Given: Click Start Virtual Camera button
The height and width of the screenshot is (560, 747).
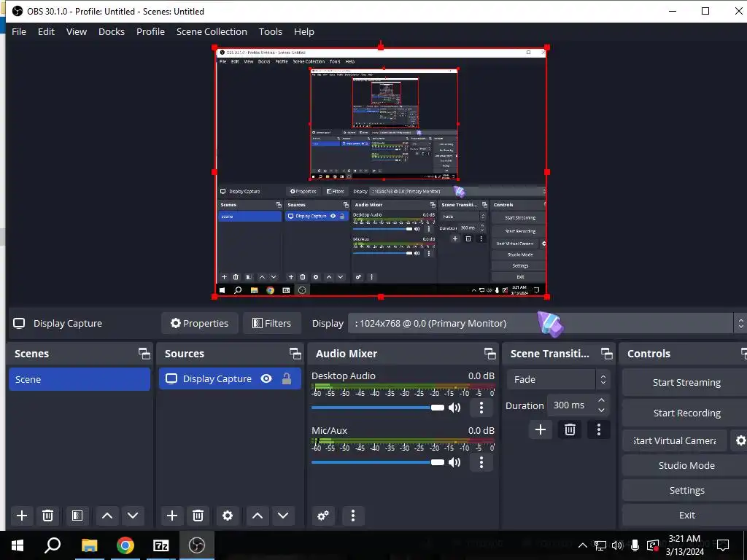Looking at the screenshot, I should pos(675,441).
